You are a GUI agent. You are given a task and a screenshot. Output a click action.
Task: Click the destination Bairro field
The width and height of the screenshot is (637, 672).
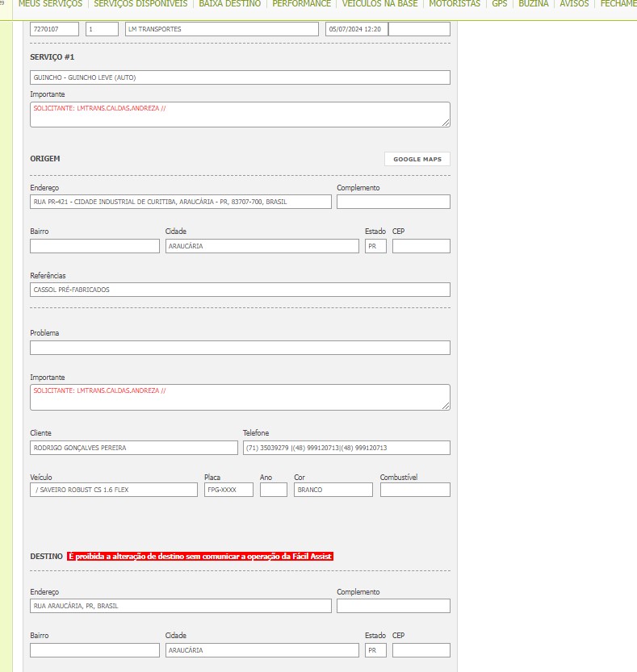coord(94,650)
